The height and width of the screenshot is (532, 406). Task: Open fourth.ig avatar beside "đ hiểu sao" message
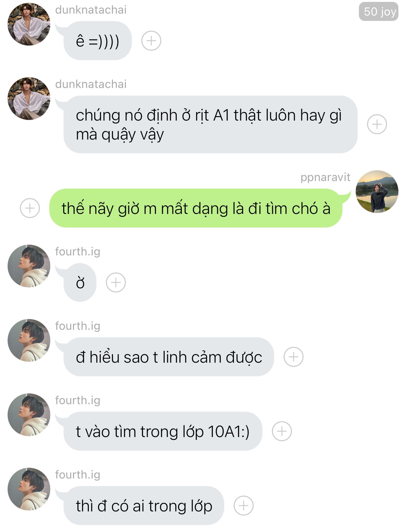click(x=29, y=340)
